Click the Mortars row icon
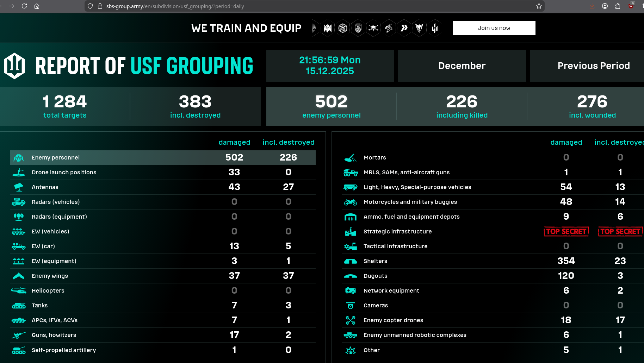 tap(351, 158)
